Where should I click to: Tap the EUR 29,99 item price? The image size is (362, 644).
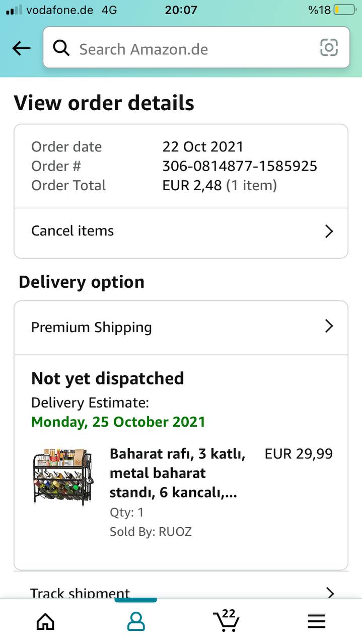click(x=299, y=454)
